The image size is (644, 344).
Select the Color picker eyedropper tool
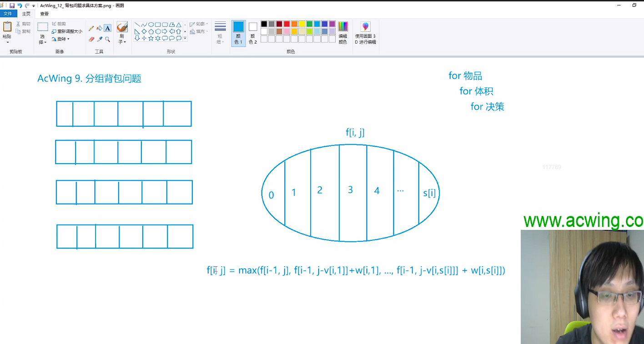tap(99, 40)
